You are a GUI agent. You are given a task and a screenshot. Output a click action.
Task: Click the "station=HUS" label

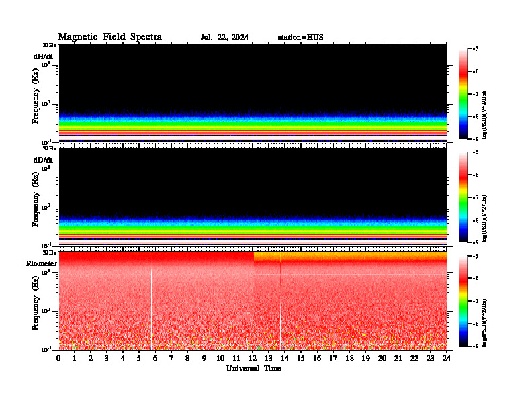point(300,38)
